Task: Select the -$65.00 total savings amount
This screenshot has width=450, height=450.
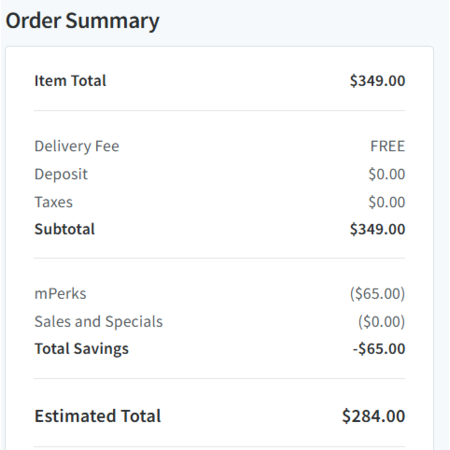Action: [x=379, y=349]
